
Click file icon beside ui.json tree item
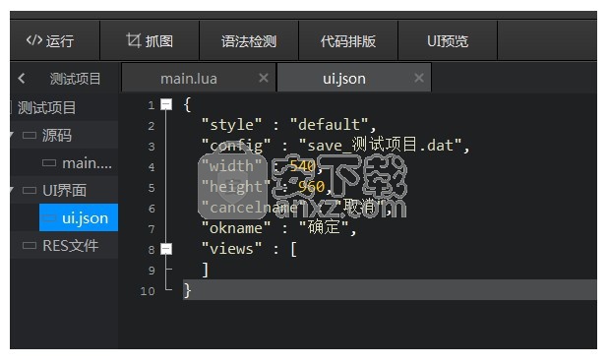pos(49,218)
